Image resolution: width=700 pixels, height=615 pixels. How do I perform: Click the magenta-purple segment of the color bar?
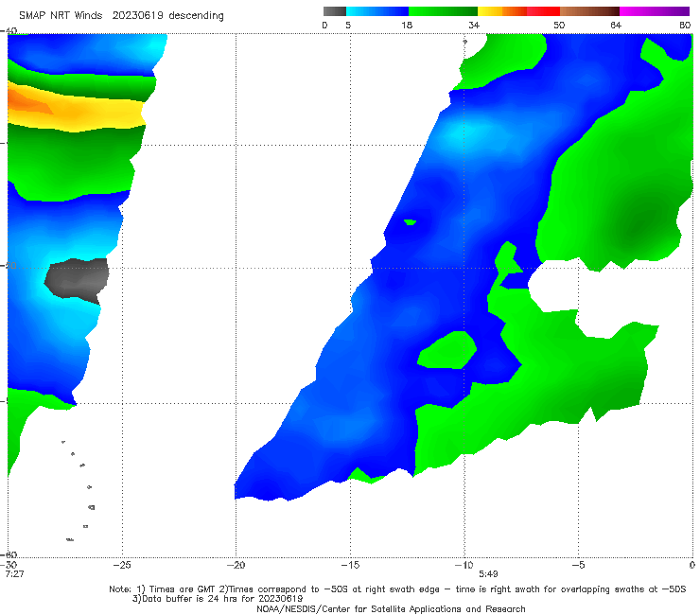(x=655, y=11)
